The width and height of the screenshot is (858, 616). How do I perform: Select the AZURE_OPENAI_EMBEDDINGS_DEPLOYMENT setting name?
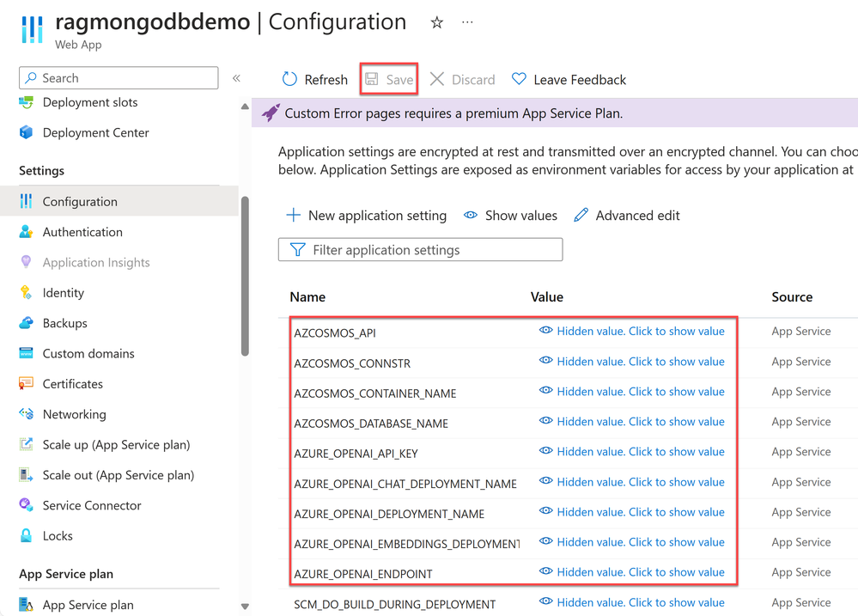click(406, 545)
